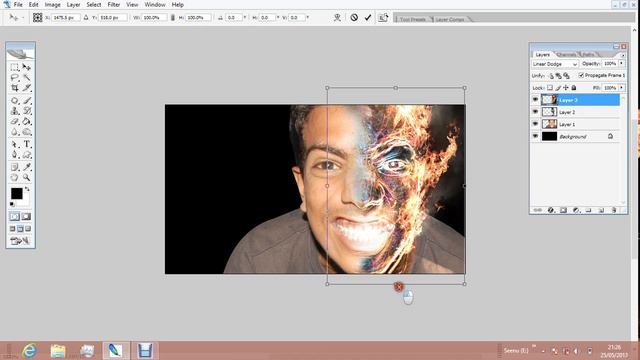Select the History Brush tool

(27, 111)
